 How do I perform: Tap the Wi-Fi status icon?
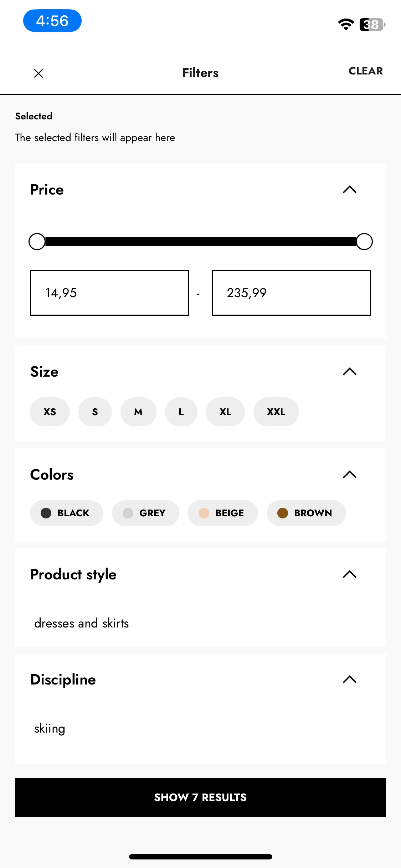point(346,24)
